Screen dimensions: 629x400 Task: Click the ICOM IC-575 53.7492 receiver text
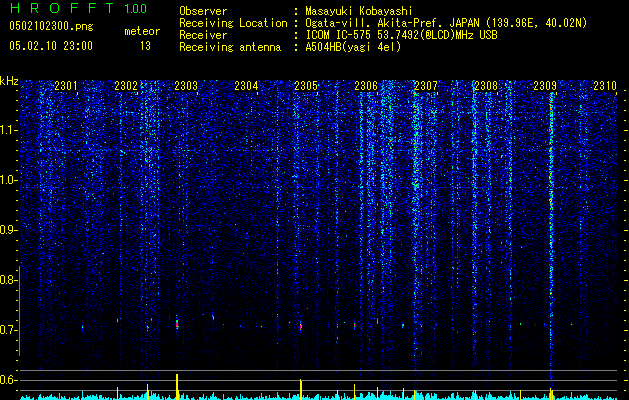coord(401,35)
